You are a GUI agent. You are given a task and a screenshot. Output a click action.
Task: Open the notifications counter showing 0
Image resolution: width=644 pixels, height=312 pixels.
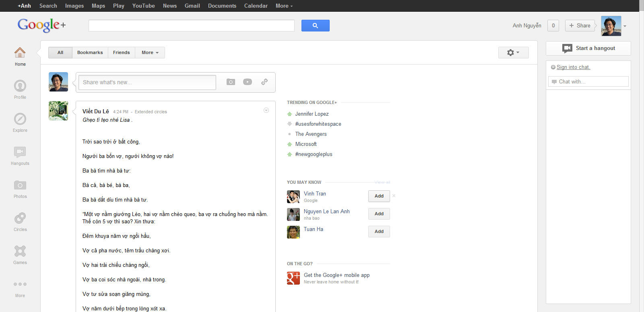point(553,25)
